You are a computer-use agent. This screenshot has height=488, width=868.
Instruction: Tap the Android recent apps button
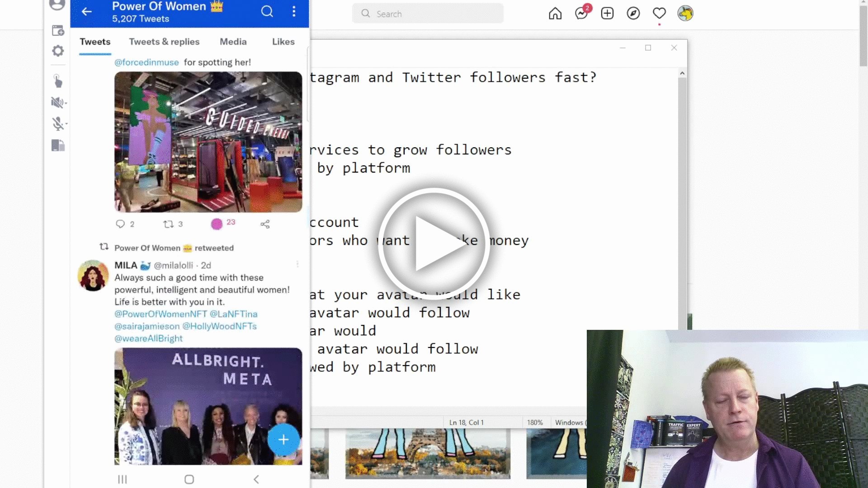coord(122,479)
